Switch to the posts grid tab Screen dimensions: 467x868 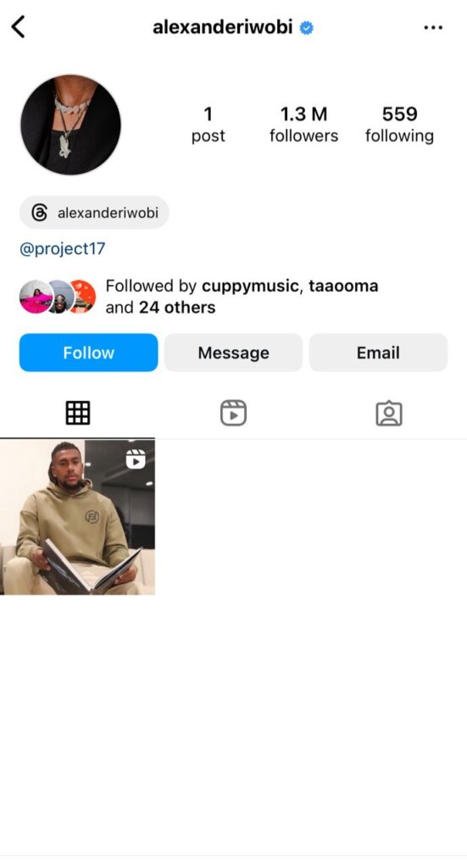tap(77, 413)
